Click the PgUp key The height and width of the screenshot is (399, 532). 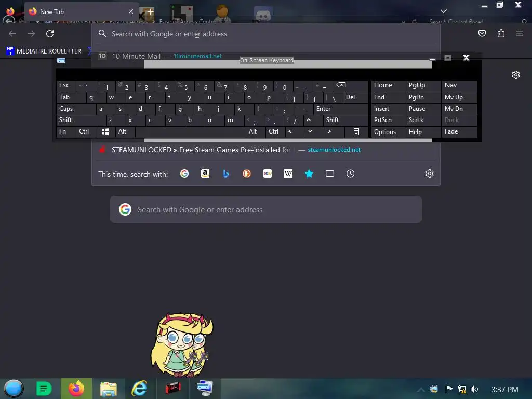pyautogui.click(x=423, y=86)
